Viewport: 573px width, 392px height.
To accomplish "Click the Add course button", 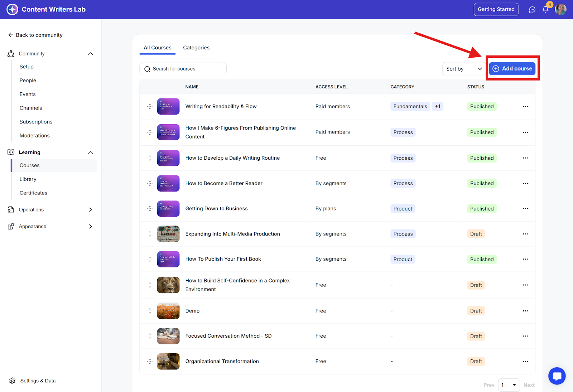I will click(512, 68).
